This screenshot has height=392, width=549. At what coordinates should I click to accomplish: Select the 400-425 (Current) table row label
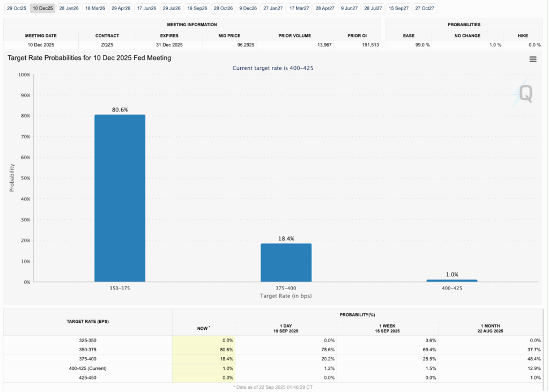tap(87, 368)
